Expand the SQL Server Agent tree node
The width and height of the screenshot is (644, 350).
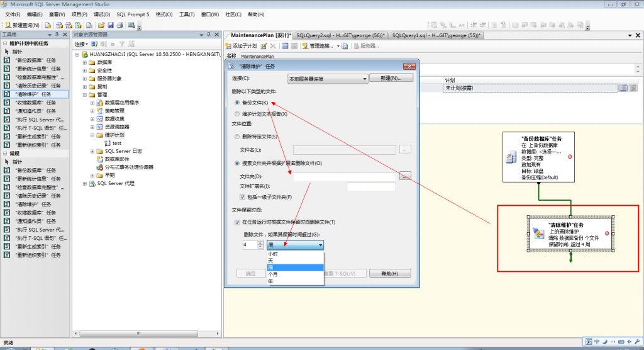tap(85, 183)
